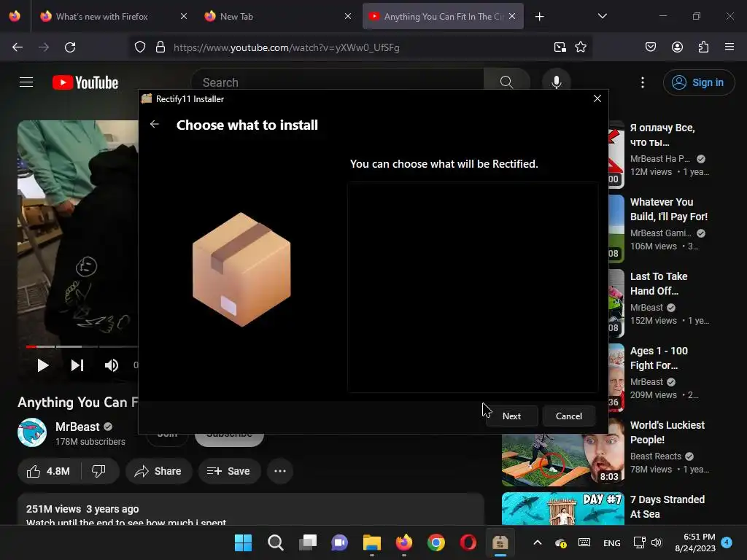Viewport: 747px width, 560px height.
Task: Open the Extensions panel
Action: [703, 47]
